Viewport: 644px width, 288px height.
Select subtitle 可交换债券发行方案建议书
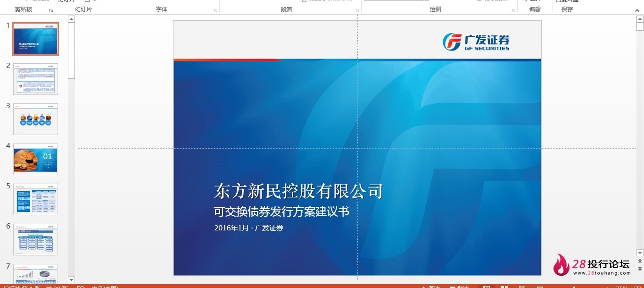281,212
